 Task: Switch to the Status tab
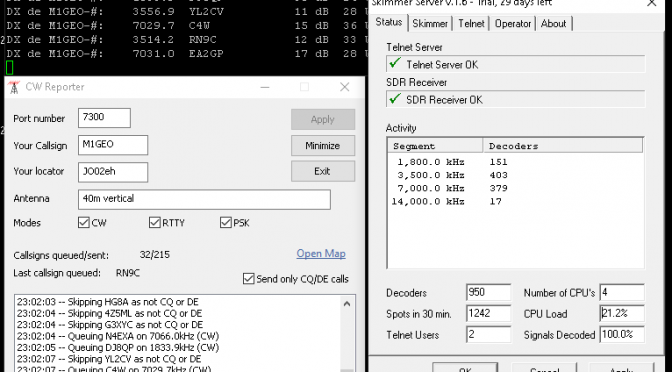point(389,22)
